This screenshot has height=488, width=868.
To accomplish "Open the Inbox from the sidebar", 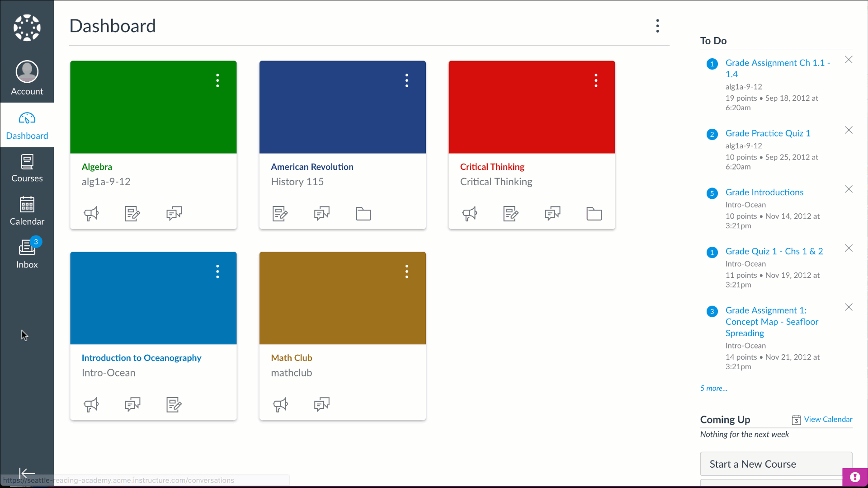I will point(27,252).
